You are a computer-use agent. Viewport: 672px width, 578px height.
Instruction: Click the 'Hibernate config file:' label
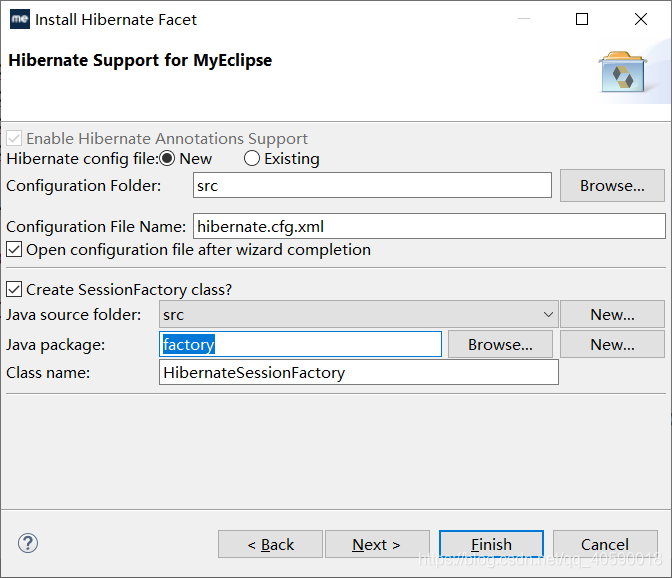pyautogui.click(x=83, y=159)
